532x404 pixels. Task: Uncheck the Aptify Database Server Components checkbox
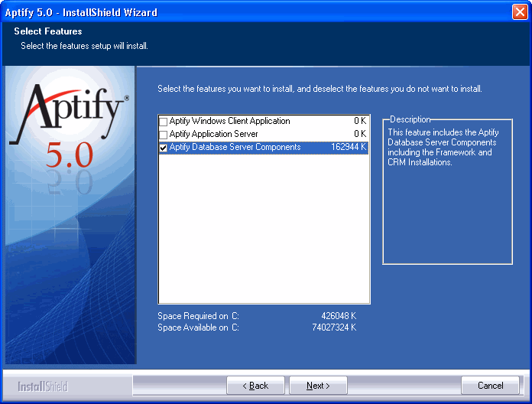(x=164, y=148)
